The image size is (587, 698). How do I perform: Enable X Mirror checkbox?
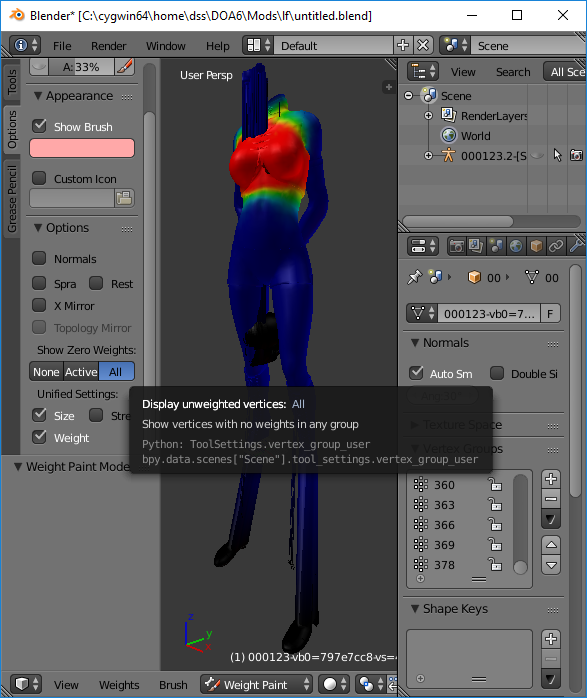(40, 305)
